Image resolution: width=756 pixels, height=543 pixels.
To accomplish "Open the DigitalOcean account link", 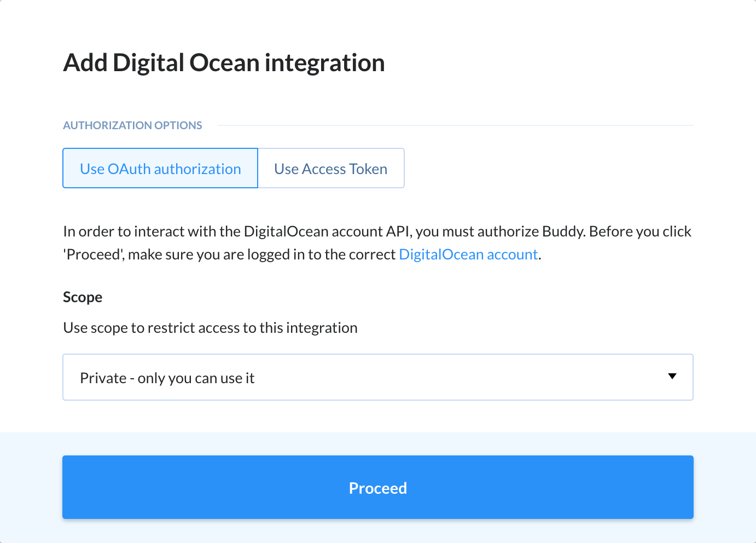I will click(x=468, y=255).
